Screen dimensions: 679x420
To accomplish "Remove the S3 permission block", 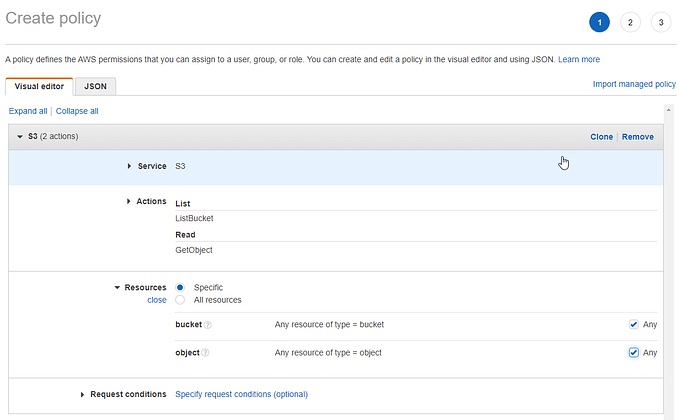I will click(x=638, y=137).
